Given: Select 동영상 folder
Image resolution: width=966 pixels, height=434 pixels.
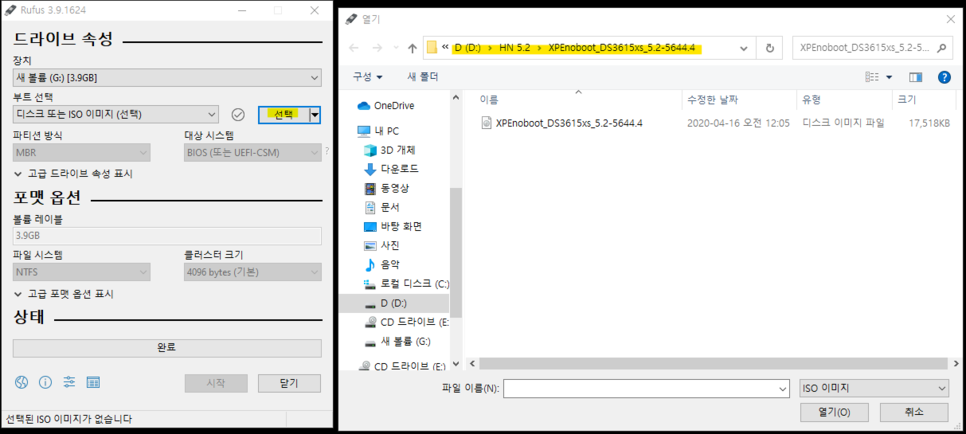Looking at the screenshot, I should point(386,188).
